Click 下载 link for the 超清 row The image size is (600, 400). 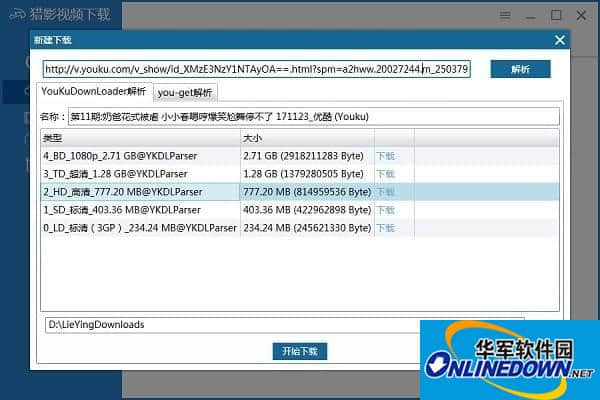[385, 174]
